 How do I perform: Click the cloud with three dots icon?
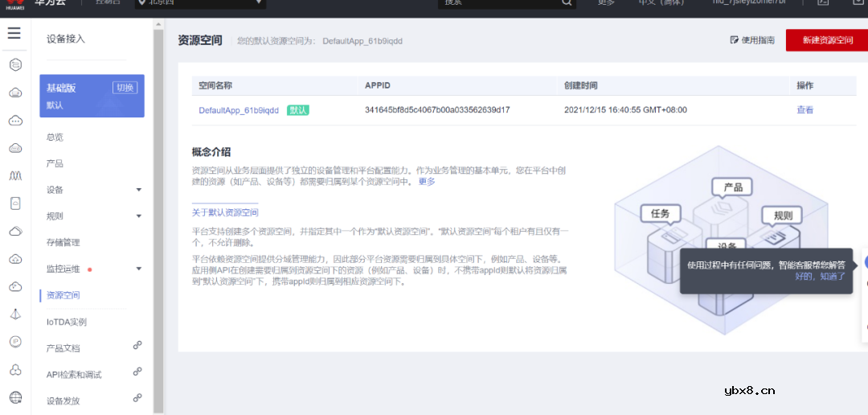coord(15,120)
